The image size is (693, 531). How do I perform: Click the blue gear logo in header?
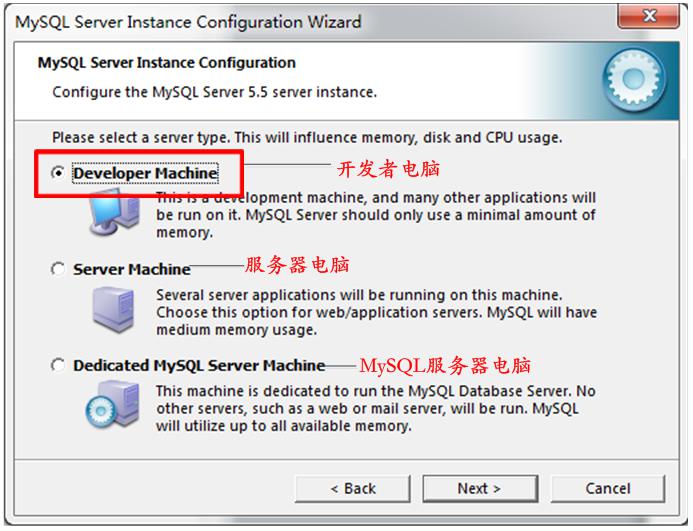tap(634, 80)
